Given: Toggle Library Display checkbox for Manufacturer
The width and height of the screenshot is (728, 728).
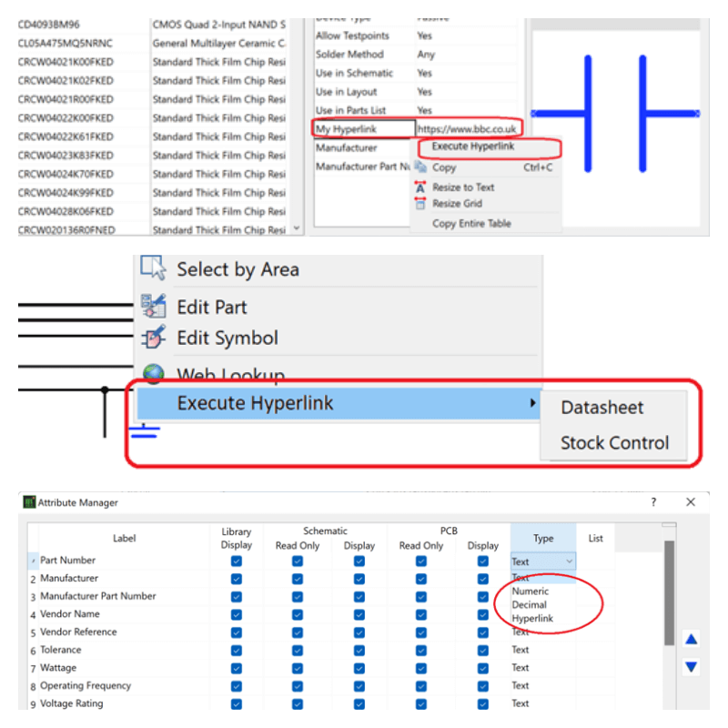Looking at the screenshot, I should click(237, 579).
